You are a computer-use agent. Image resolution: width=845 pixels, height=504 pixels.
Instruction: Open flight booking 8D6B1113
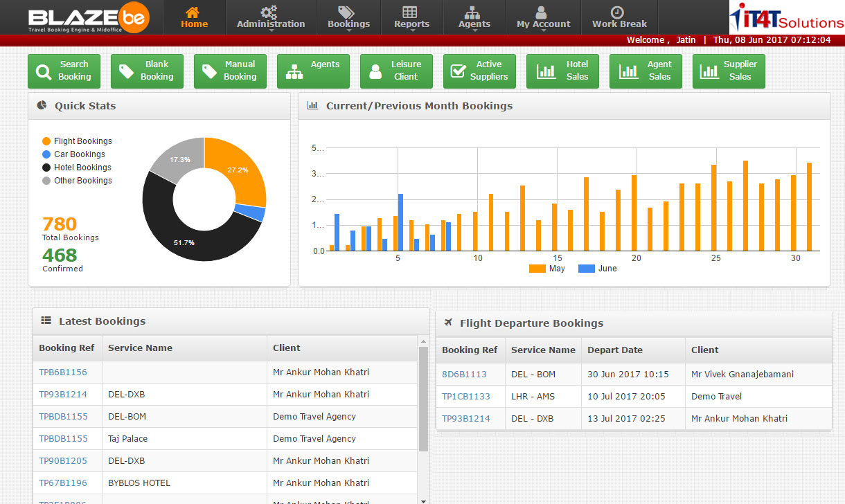[464, 375]
